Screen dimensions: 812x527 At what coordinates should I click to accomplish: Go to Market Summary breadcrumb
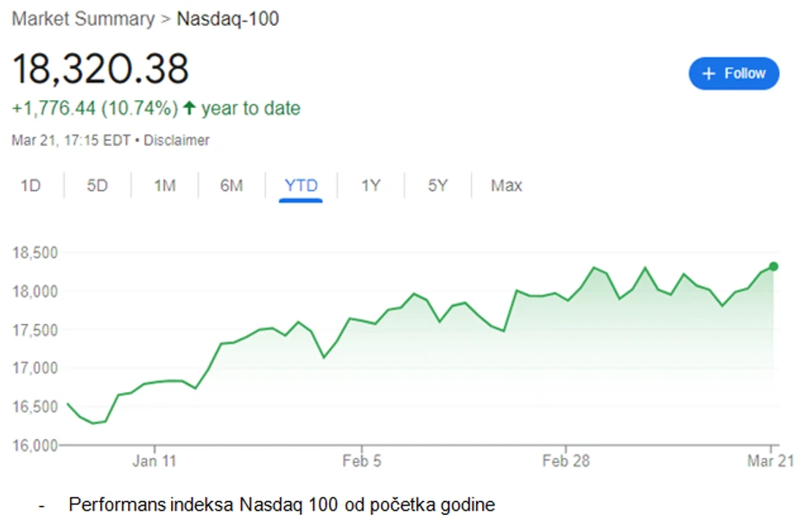click(82, 18)
